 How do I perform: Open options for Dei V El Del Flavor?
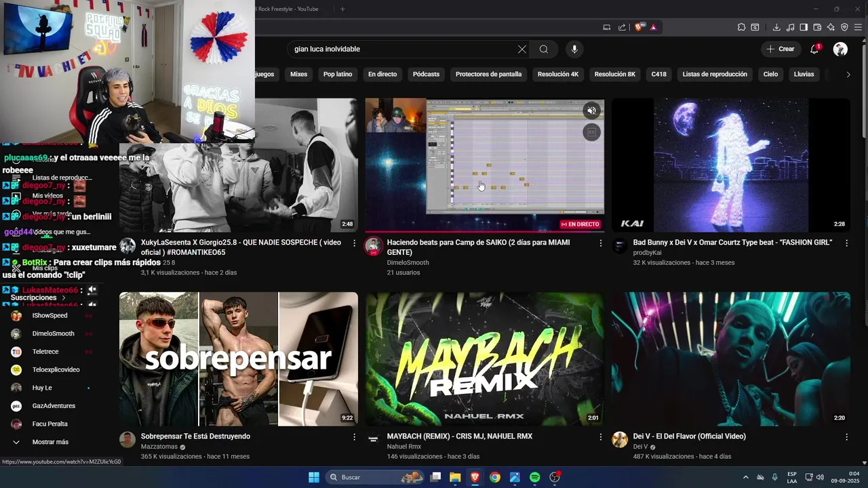pyautogui.click(x=846, y=437)
